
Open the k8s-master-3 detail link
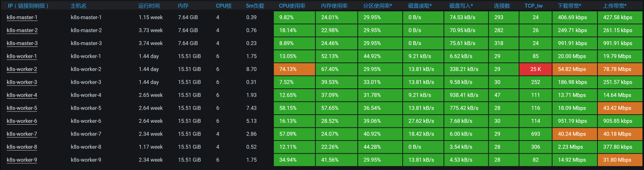point(22,43)
